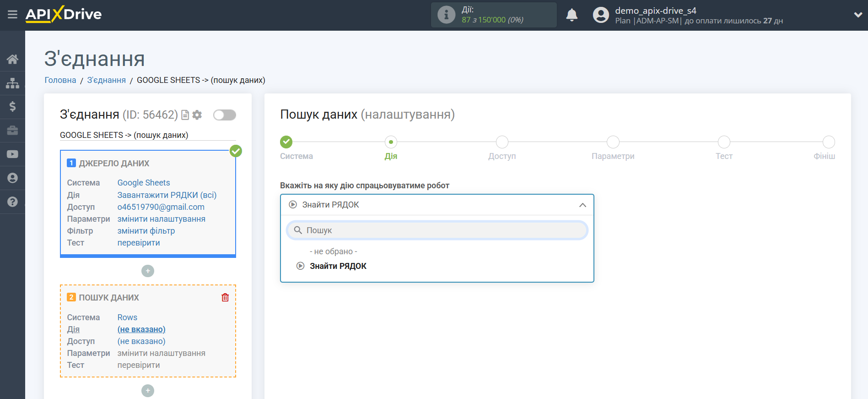Click the Пошук search field in the dropdown

pos(437,230)
